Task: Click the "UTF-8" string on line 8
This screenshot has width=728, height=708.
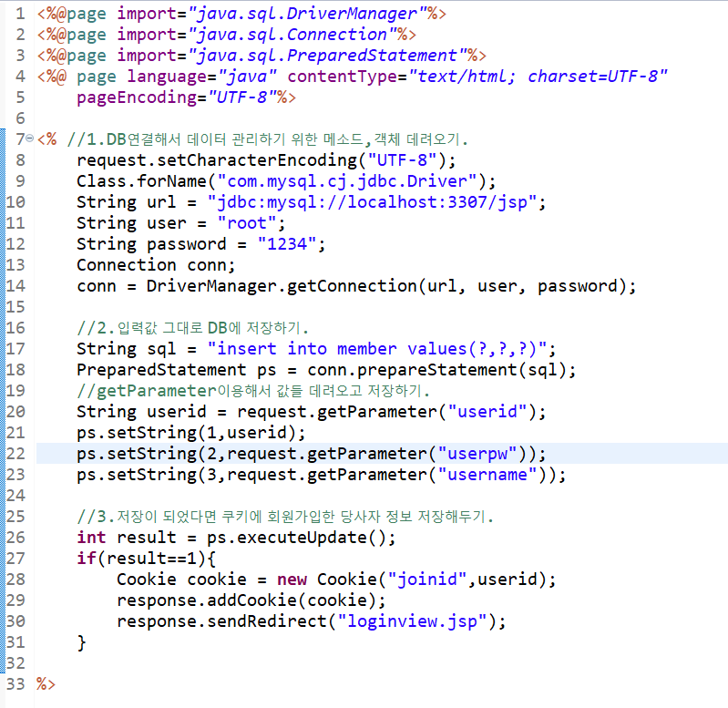Action: (x=402, y=160)
